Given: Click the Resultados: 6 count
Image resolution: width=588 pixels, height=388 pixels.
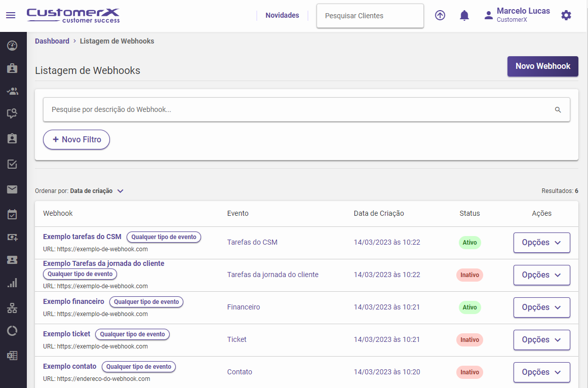Looking at the screenshot, I should point(560,191).
